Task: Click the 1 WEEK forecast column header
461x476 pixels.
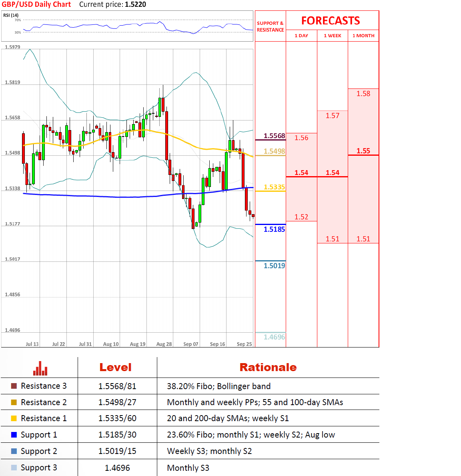Action: click(x=332, y=36)
